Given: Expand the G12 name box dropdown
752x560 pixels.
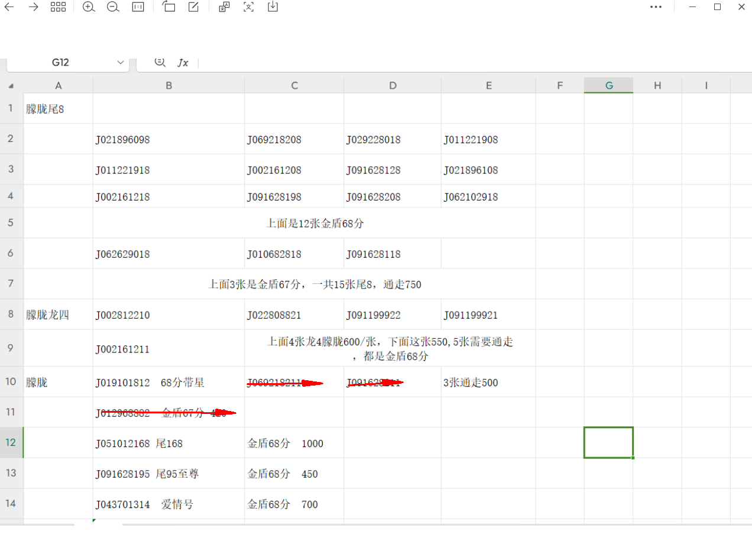Looking at the screenshot, I should (121, 63).
